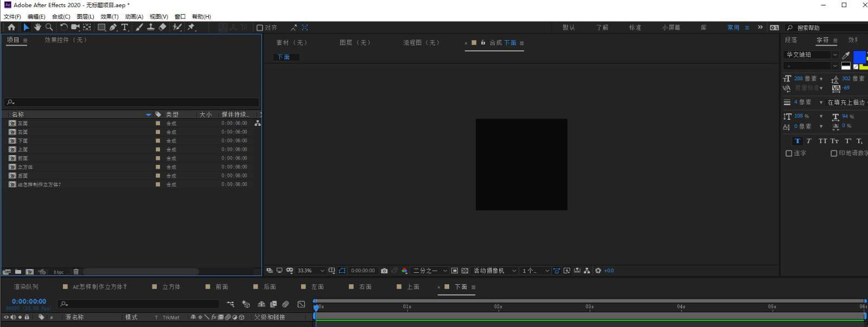Select the Hand tool
The width and height of the screenshot is (868, 327).
coord(37,27)
